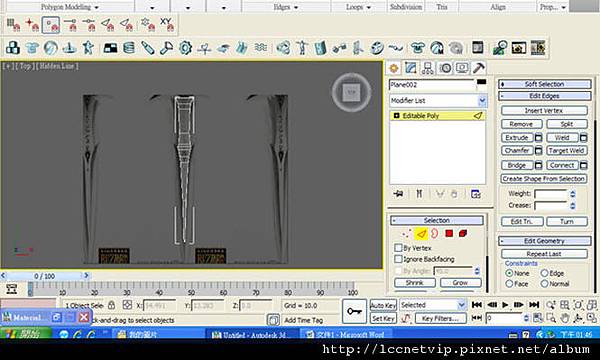Open the Tris ribbon panel
600x360 pixels.
tap(442, 7)
